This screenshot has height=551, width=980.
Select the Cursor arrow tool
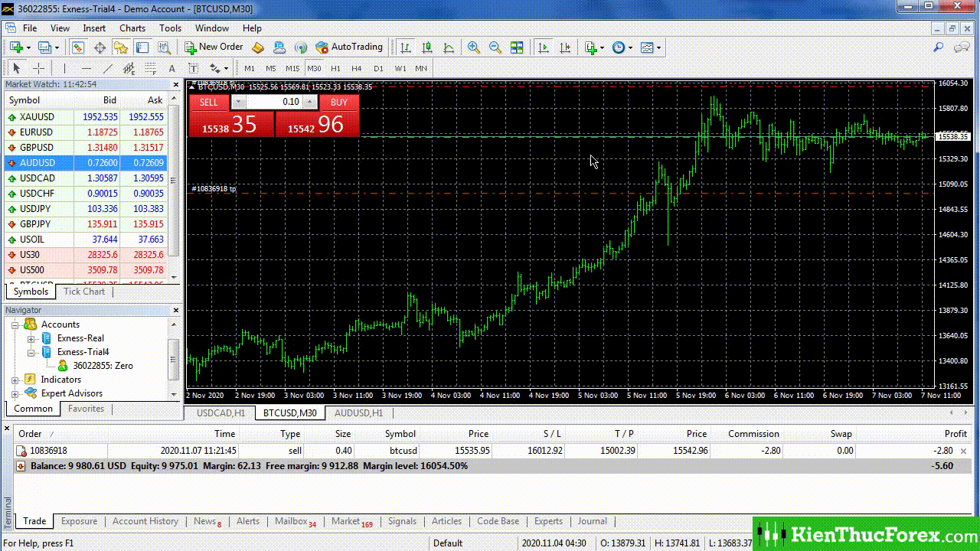(17, 68)
